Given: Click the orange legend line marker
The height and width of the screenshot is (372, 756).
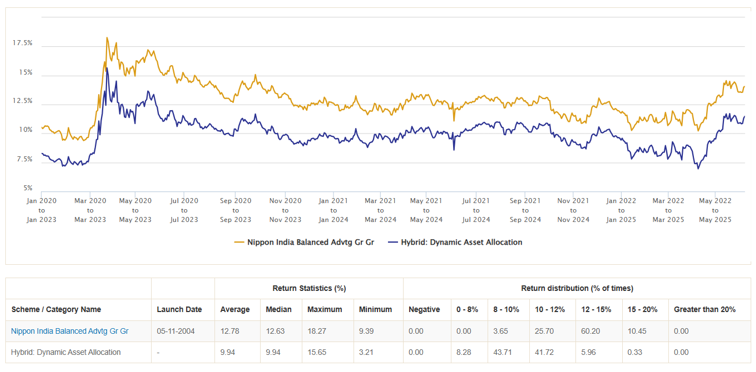Looking at the screenshot, I should coord(240,242).
